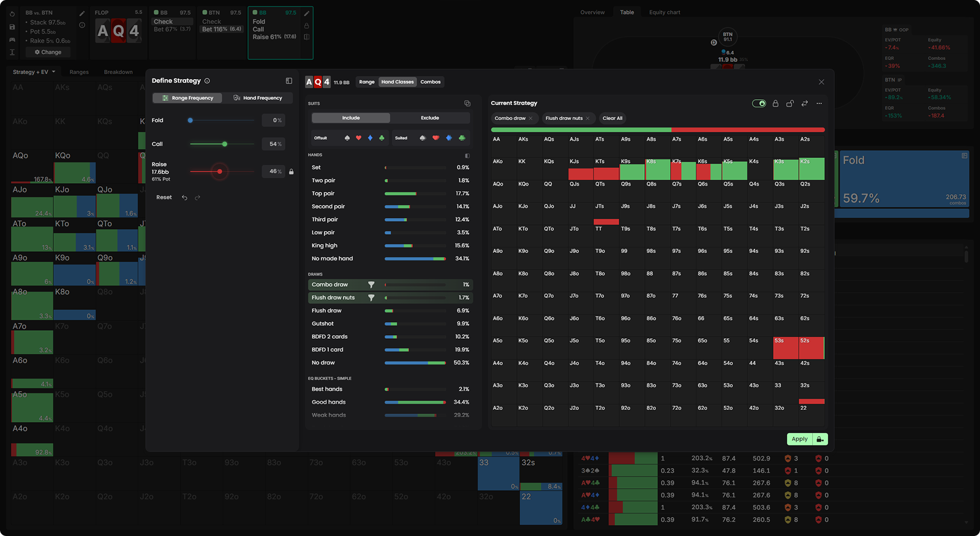This screenshot has height=536, width=980.
Task: Switch suits filter to Exclude
Action: click(429, 118)
